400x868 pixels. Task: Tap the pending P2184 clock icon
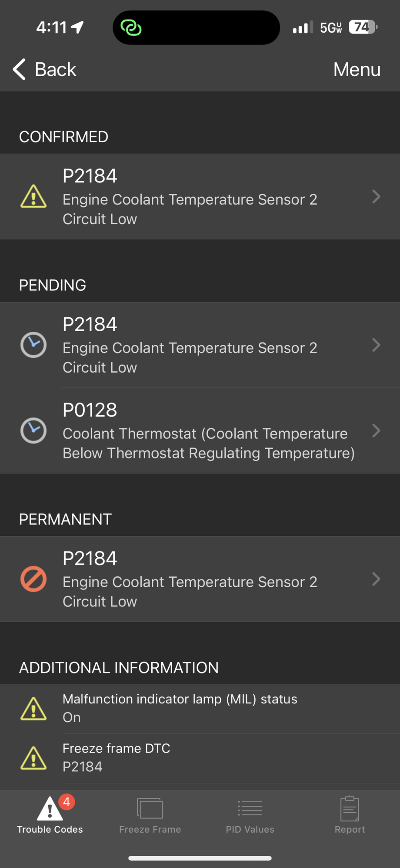[33, 345]
